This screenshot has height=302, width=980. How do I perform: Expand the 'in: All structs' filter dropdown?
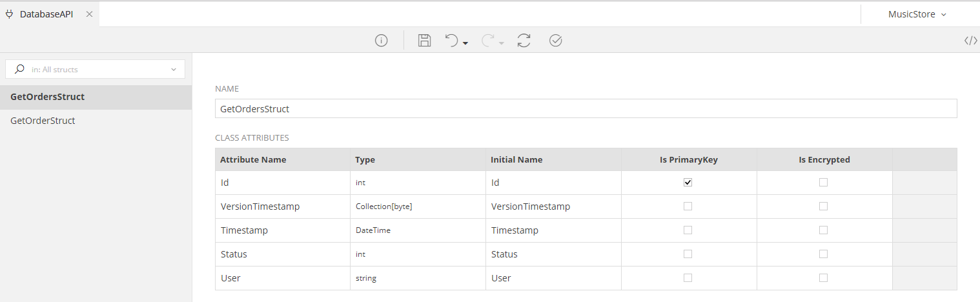[174, 70]
